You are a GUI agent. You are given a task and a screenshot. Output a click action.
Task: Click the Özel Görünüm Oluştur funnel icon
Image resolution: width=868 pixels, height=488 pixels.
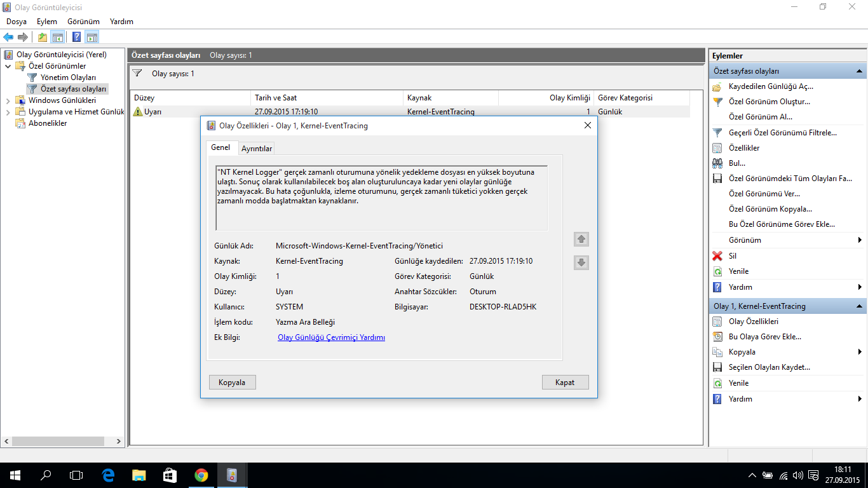717,102
